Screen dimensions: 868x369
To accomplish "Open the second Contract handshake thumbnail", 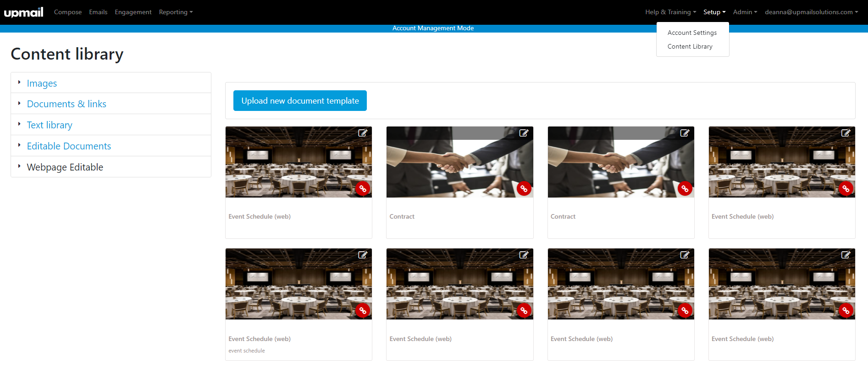I will click(621, 162).
